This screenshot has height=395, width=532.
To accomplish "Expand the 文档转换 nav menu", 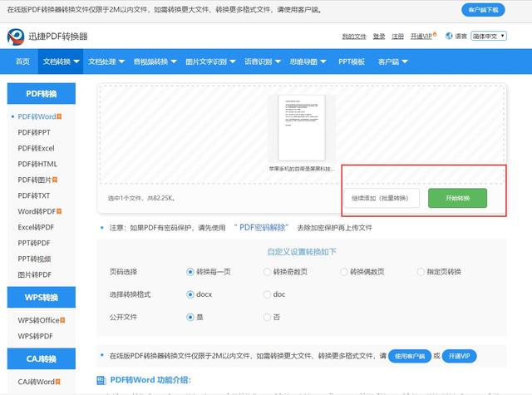I will pos(61,62).
